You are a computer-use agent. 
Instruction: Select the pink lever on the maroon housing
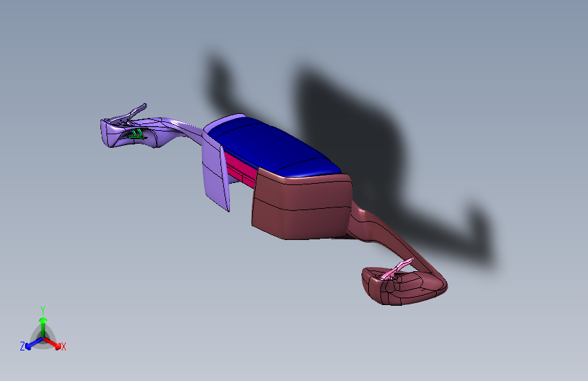click(397, 269)
